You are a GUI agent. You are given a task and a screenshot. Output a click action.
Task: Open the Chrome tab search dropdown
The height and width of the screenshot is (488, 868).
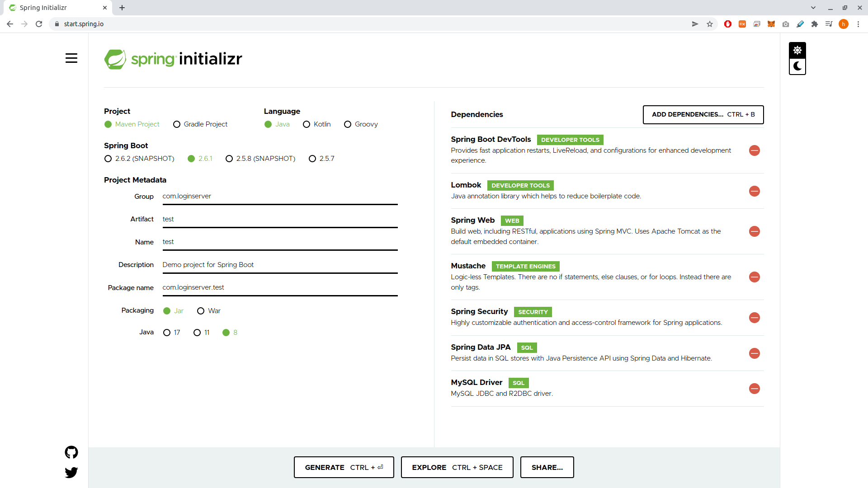click(x=813, y=8)
